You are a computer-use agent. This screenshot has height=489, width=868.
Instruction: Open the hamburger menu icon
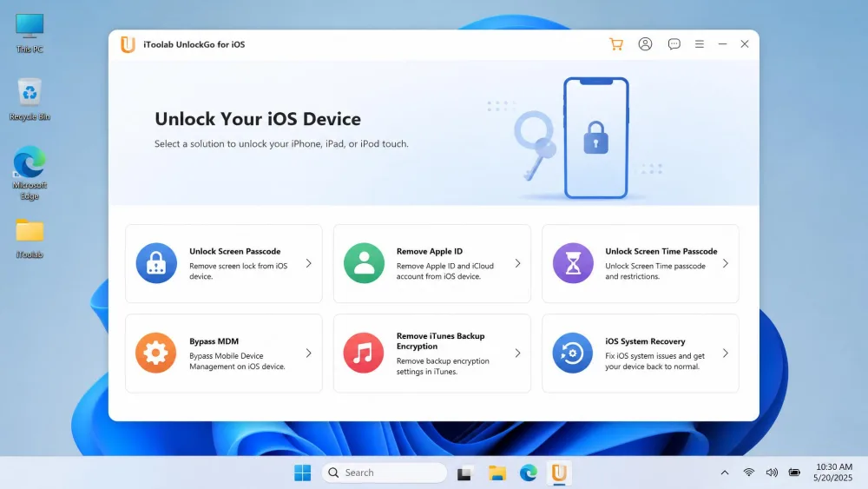click(x=700, y=44)
